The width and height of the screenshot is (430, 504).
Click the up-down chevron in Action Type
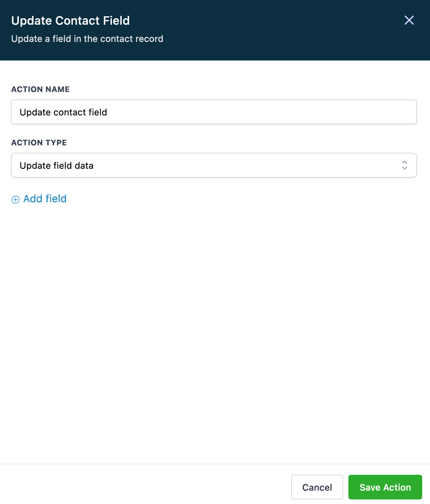click(404, 165)
